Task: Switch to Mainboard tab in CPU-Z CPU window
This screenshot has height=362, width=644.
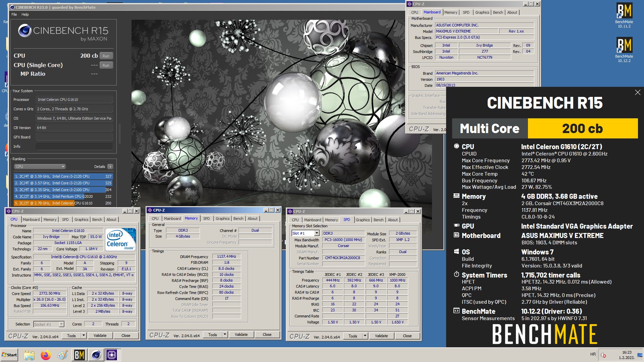Action: (31, 220)
